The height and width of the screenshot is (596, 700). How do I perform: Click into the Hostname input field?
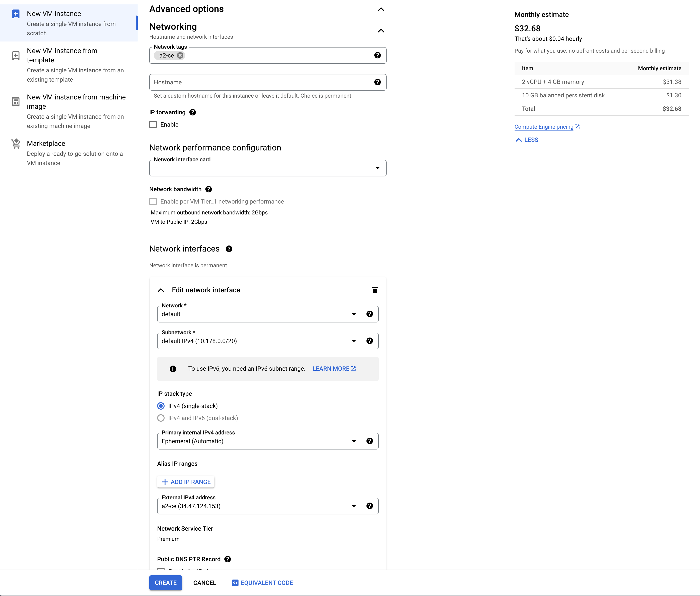tap(260, 83)
